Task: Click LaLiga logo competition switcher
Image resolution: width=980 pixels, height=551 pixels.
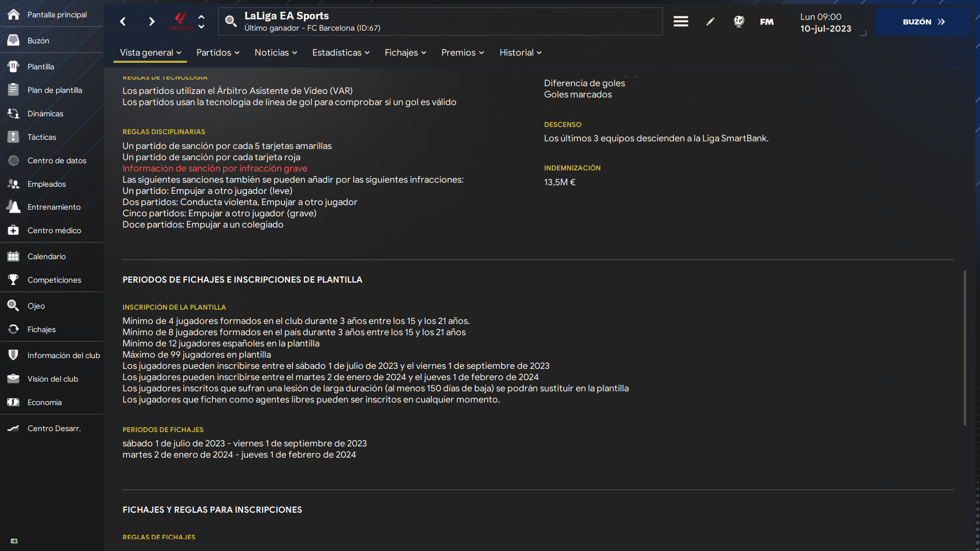Action: pyautogui.click(x=181, y=21)
